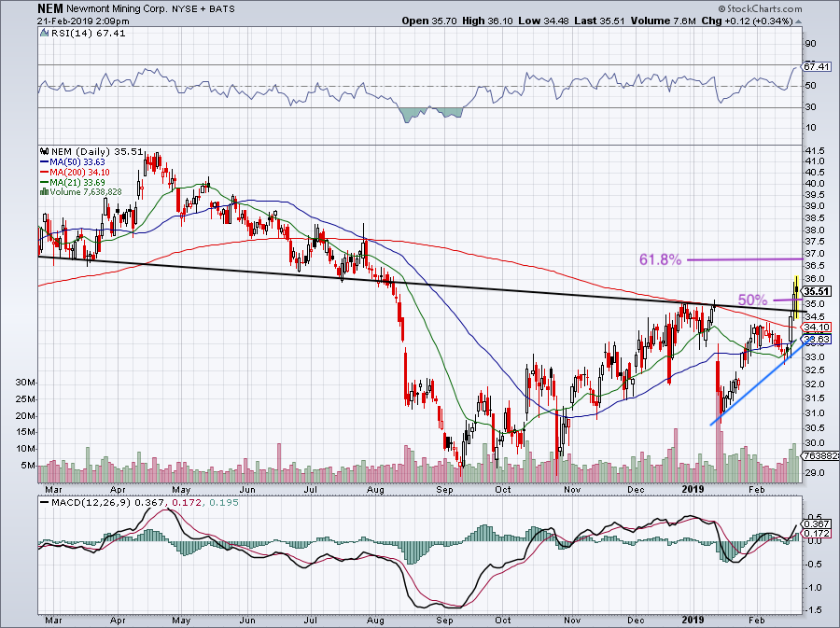The width and height of the screenshot is (840, 628).
Task: Click the 21-Feb-2019 2:09pm timestamp
Action: point(83,21)
